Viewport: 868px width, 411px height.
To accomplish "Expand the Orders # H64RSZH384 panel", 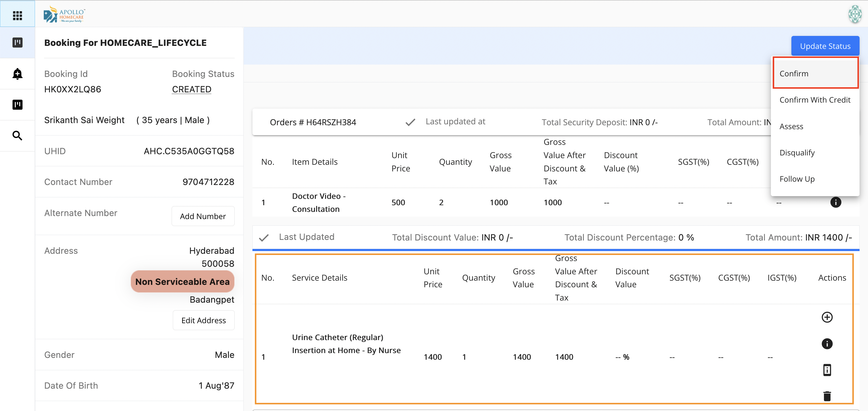I will (313, 122).
